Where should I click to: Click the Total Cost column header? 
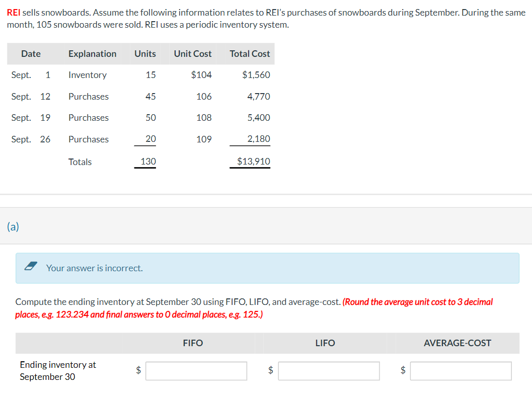[250, 54]
